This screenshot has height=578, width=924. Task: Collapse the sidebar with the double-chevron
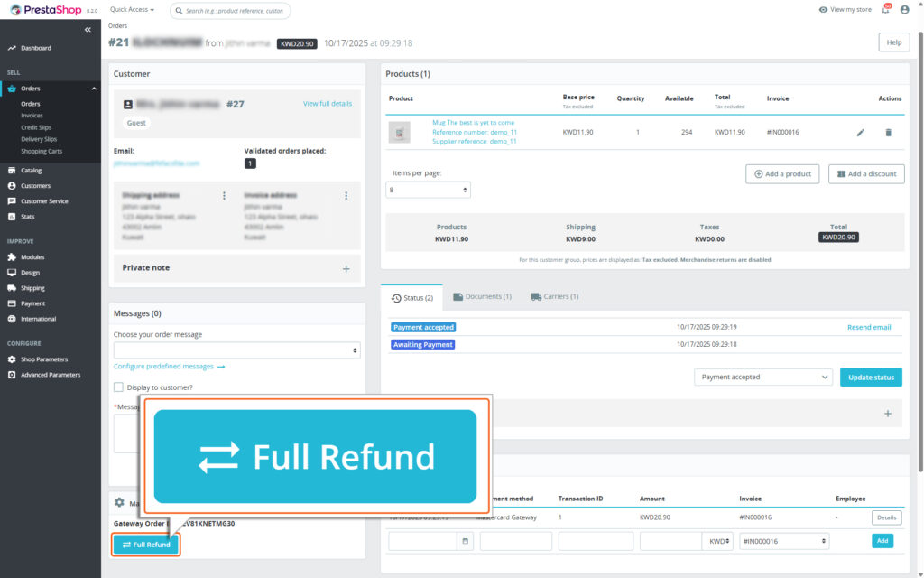coord(87,29)
